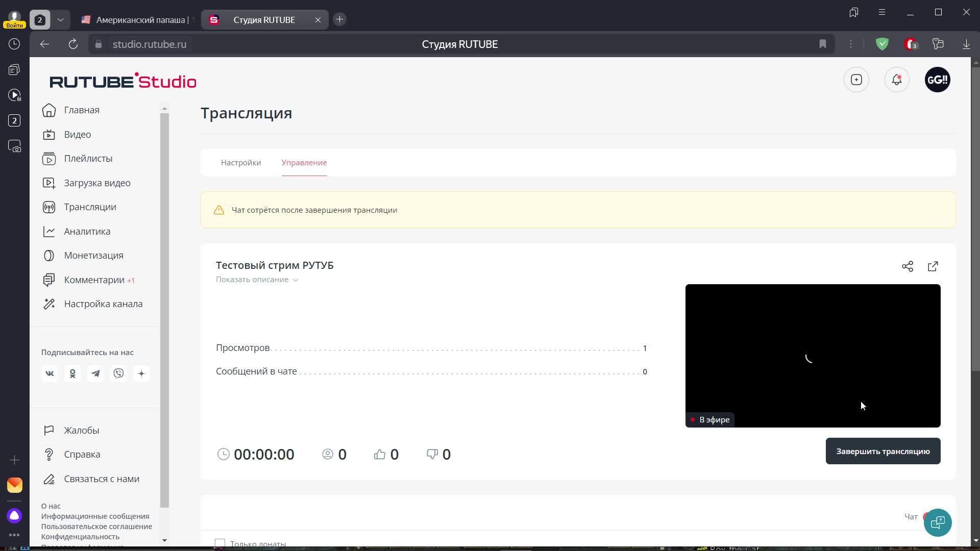Click the studio.rutube.ru address field
This screenshot has height=551, width=980.
(149, 44)
